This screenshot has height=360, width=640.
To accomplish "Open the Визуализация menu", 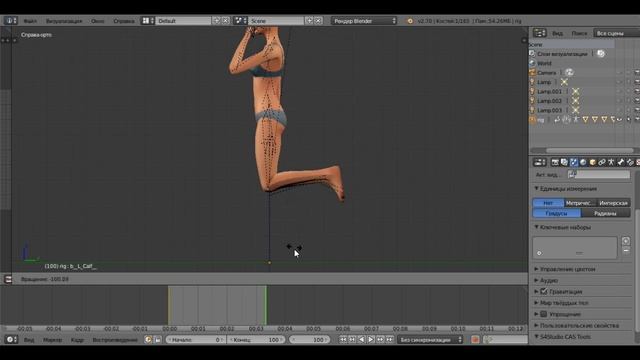I will click(x=64, y=21).
